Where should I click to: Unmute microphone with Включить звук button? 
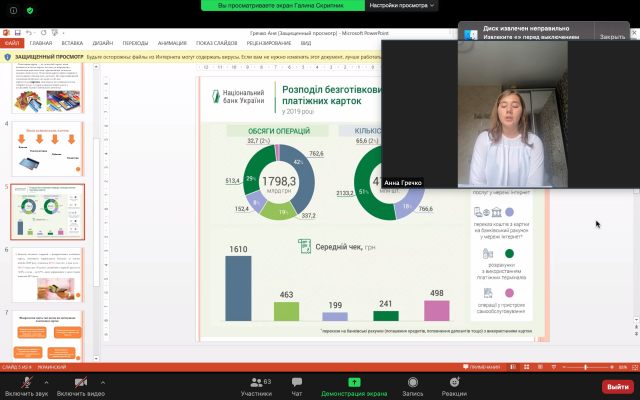pyautogui.click(x=24, y=385)
